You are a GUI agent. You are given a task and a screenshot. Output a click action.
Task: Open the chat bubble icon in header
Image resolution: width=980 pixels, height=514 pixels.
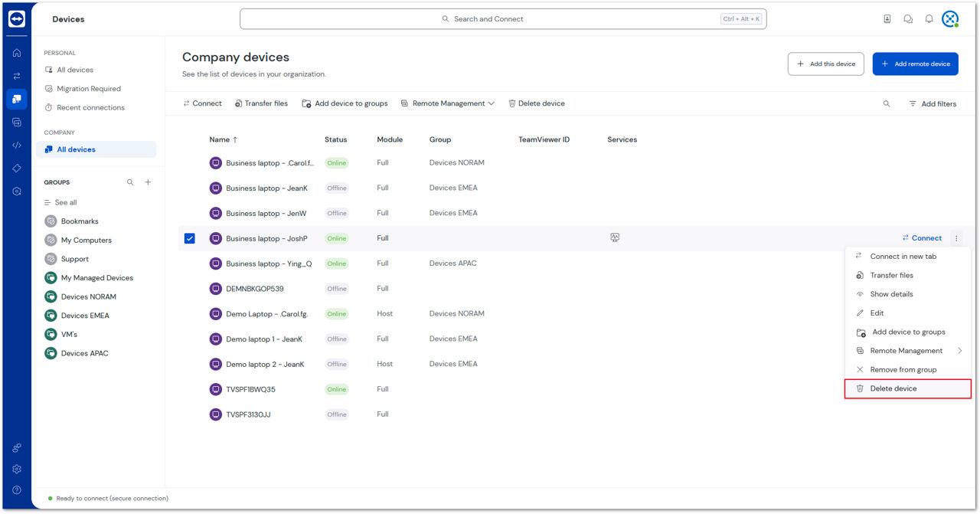[x=908, y=19]
